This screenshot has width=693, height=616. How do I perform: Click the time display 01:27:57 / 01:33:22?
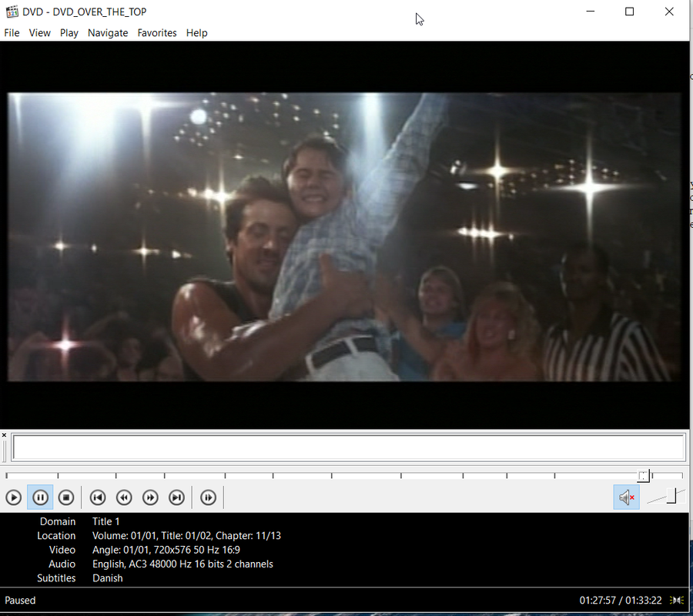coord(621,600)
